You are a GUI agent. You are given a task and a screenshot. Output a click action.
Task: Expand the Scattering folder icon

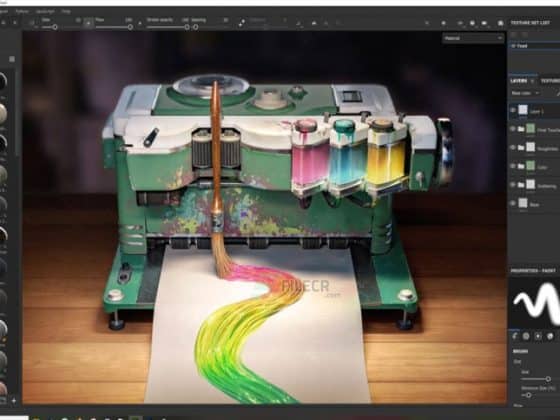tap(521, 185)
